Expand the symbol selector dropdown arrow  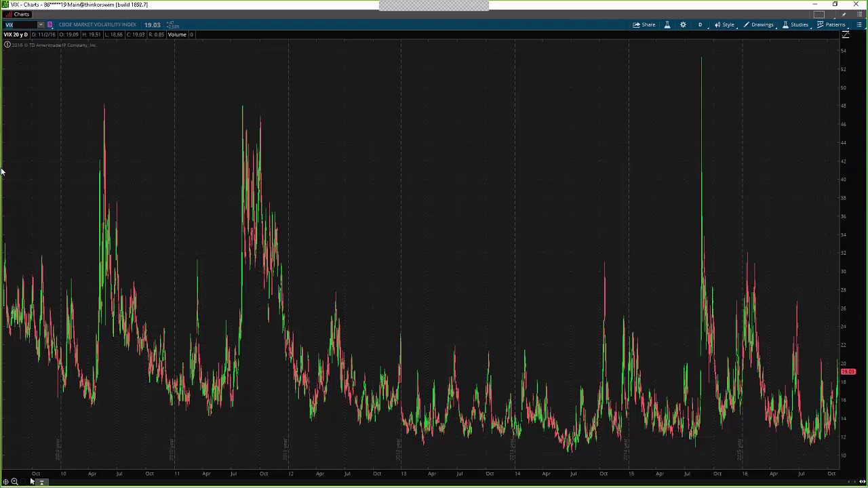(x=41, y=25)
